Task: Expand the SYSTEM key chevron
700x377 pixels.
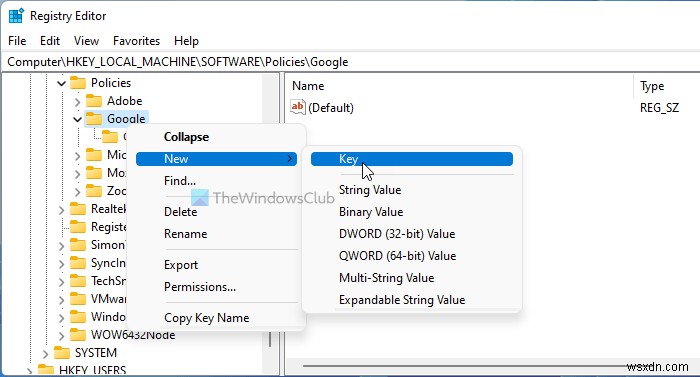Action: 46,354
